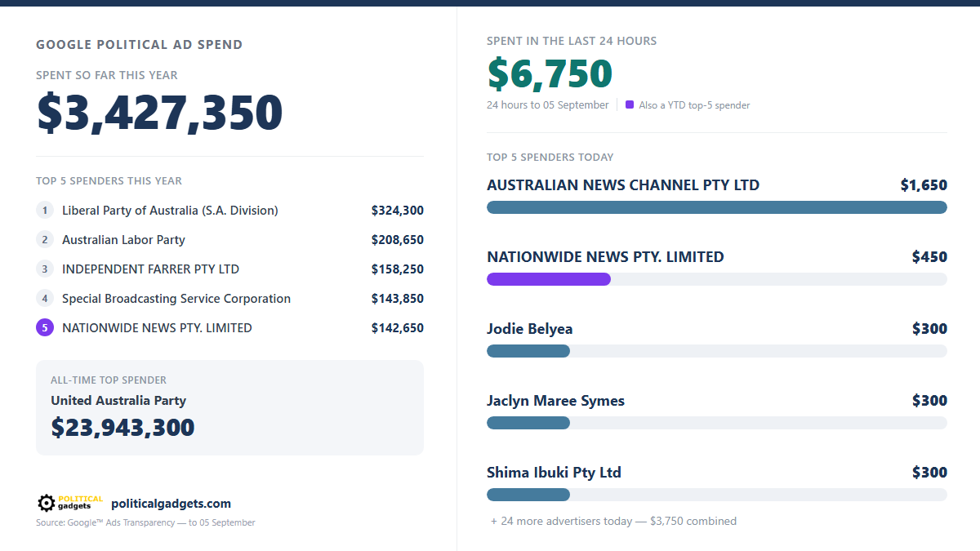
Task: Click rank badge 4 for Special Broadcasting Service
Action: click(x=45, y=299)
